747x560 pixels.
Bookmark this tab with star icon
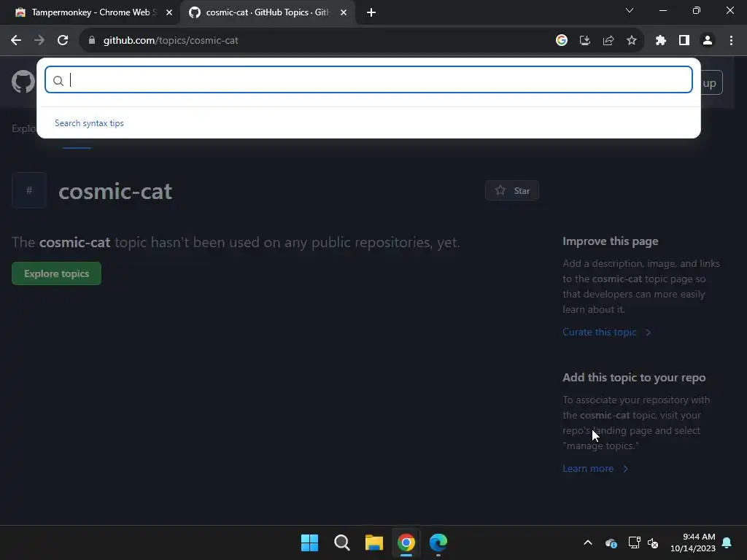[x=631, y=41]
